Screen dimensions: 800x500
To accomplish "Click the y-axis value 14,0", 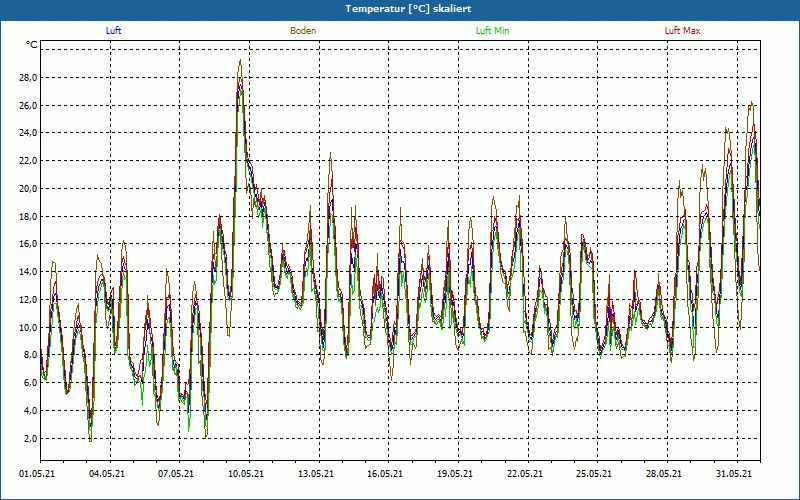I will [28, 272].
